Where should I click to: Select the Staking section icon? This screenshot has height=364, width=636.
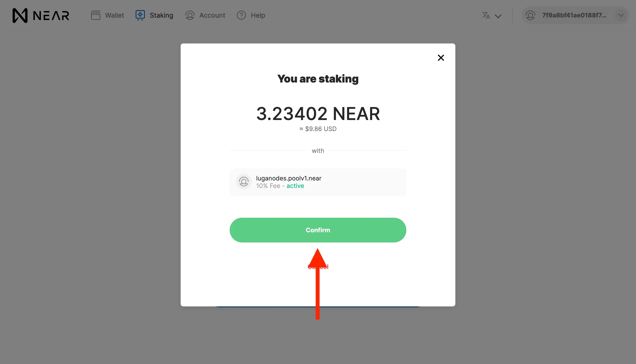click(140, 15)
